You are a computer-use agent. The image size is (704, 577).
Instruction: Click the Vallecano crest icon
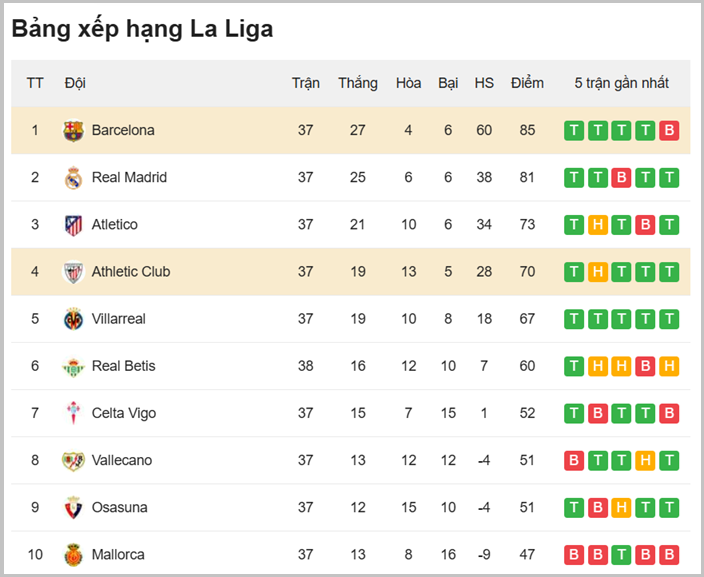[73, 460]
